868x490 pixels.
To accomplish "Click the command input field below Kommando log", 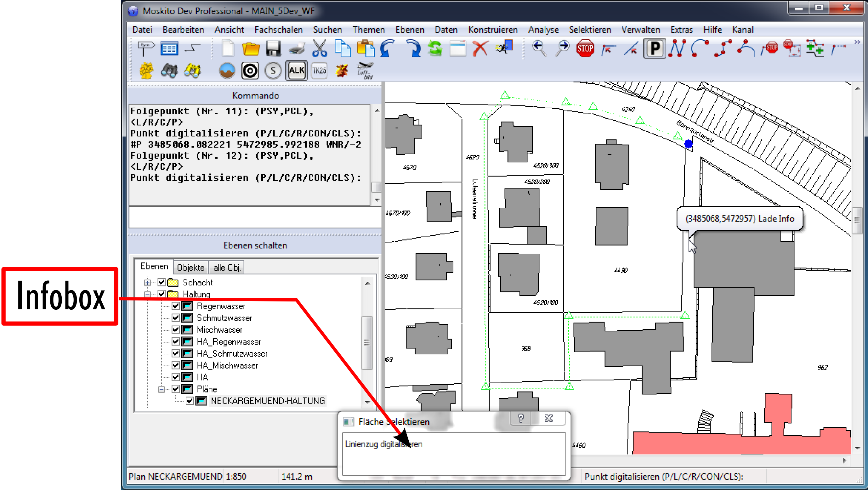I will point(255,217).
